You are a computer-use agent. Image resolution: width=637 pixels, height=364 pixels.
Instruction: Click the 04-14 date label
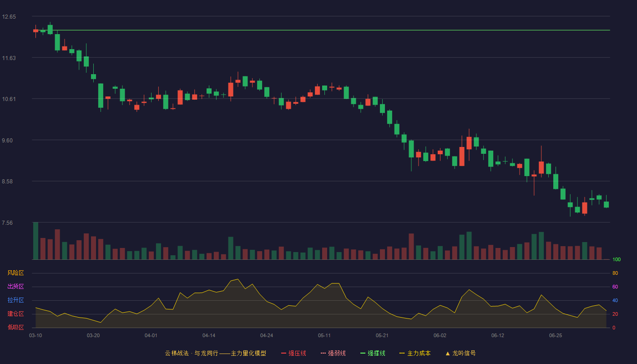[209, 335]
